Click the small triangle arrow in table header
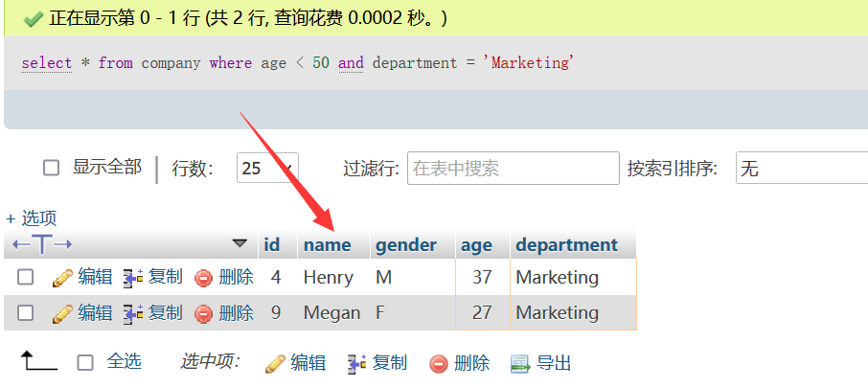The image size is (868, 388). click(240, 243)
